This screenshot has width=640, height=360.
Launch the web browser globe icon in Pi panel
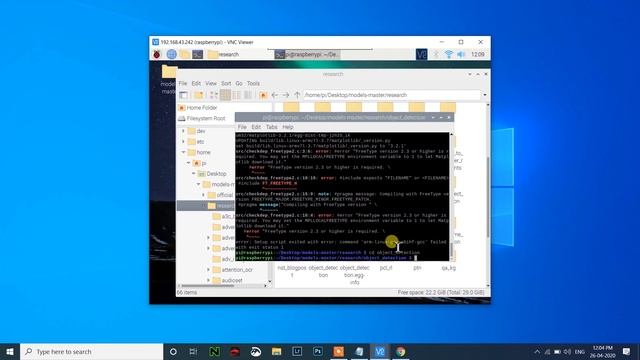tap(171, 54)
